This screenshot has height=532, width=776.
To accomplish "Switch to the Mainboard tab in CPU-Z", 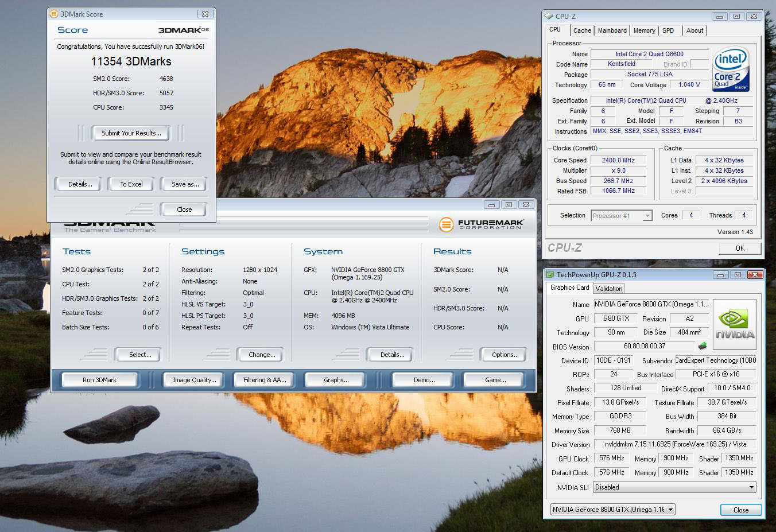I will point(612,30).
